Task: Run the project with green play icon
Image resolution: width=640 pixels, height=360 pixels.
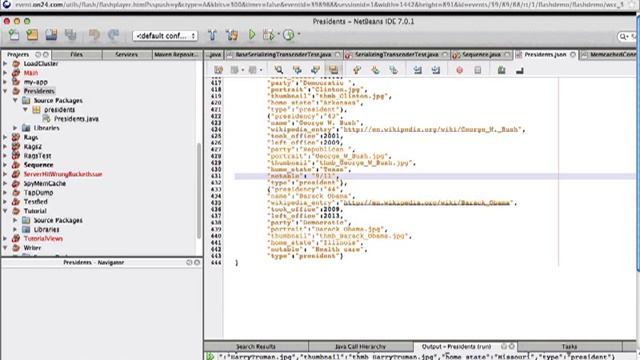Action: (252, 35)
